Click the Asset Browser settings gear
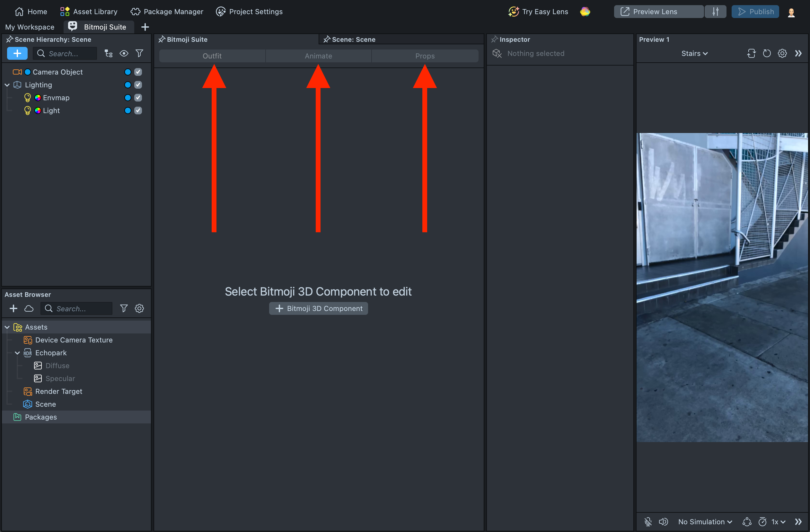Image resolution: width=810 pixels, height=532 pixels. [x=139, y=308]
